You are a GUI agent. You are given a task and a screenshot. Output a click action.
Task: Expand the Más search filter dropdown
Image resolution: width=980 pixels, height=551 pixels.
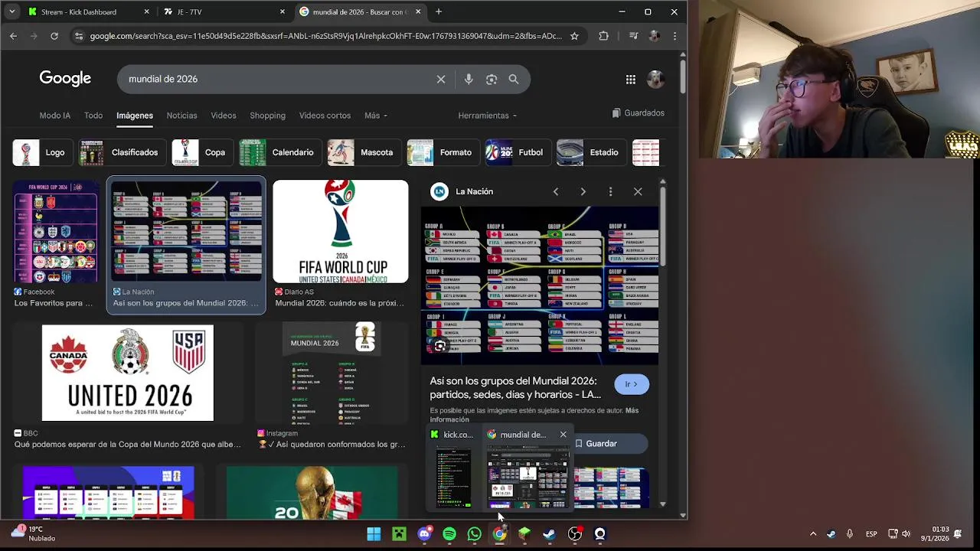pos(376,116)
